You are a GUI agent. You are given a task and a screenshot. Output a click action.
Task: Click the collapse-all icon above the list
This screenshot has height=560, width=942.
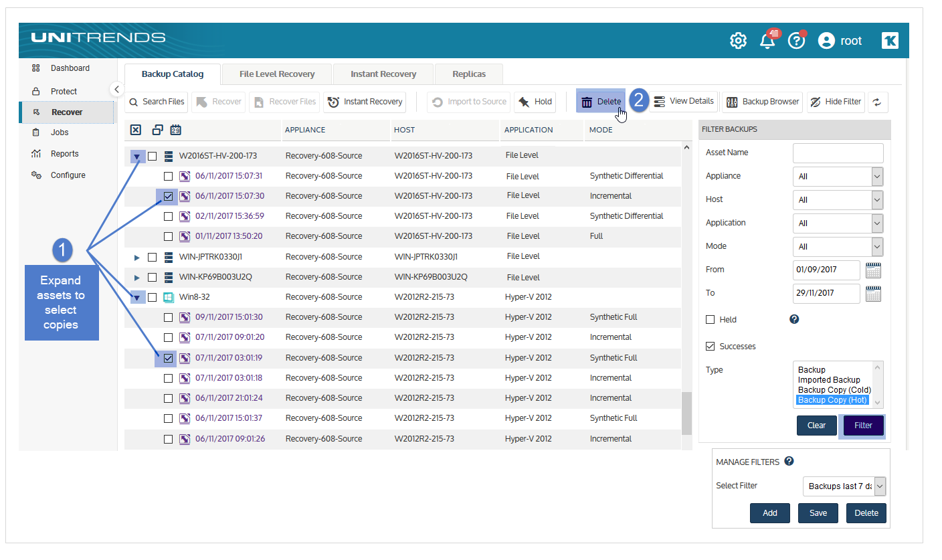157,130
